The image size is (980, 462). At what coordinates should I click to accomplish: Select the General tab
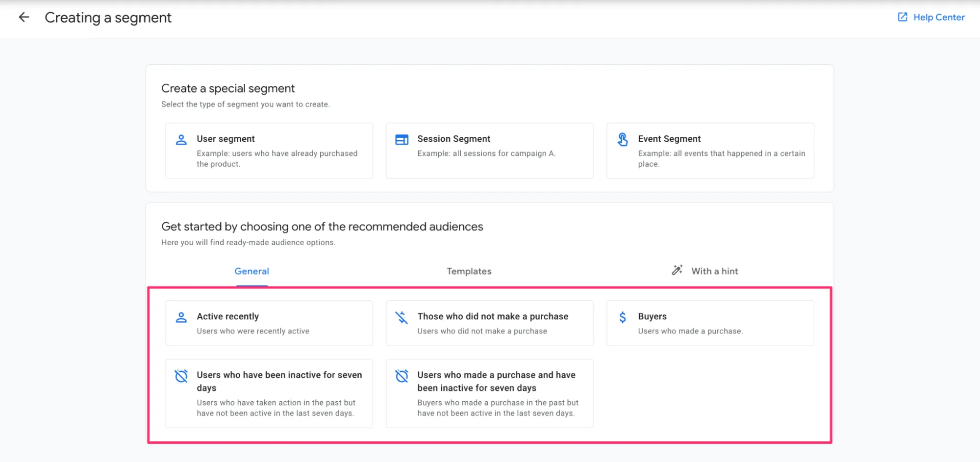[251, 271]
